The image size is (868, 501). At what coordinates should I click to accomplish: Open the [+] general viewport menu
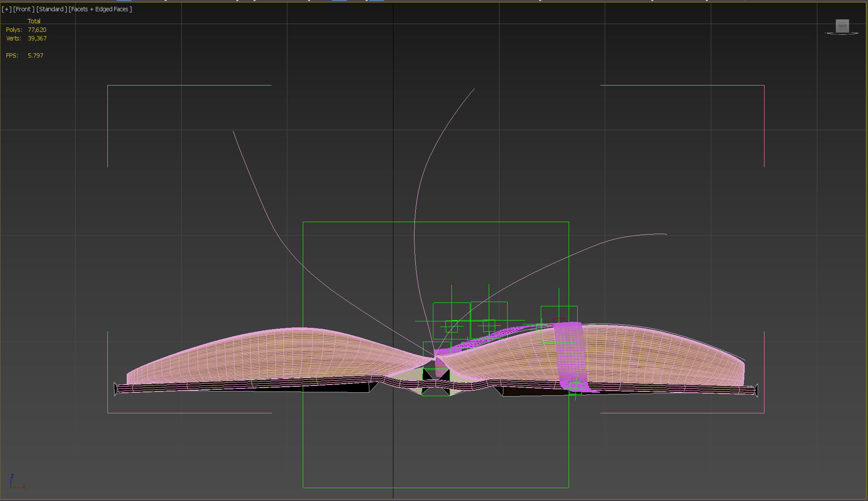tap(6, 9)
